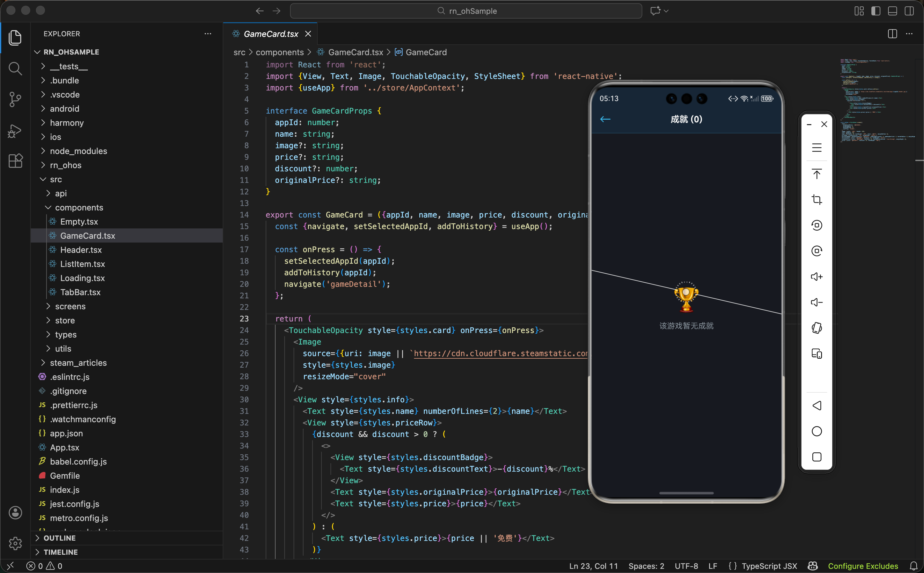Click the rn_ohSample command center search box

466,11
